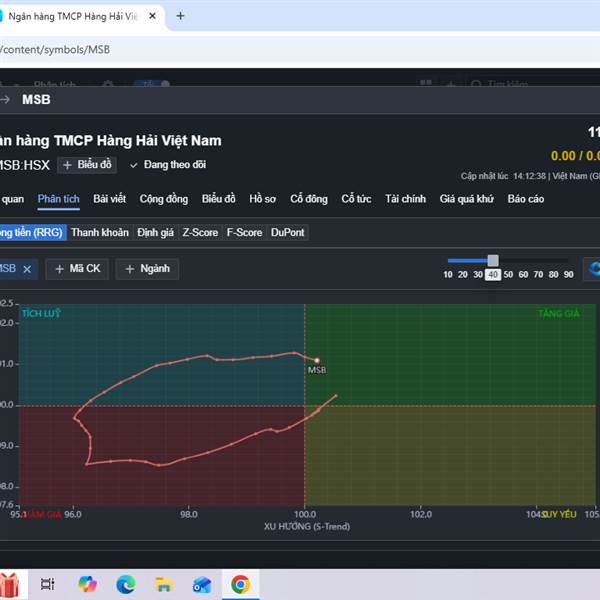The image size is (600, 600).
Task: Click the period slider handle
Action: coord(493,260)
